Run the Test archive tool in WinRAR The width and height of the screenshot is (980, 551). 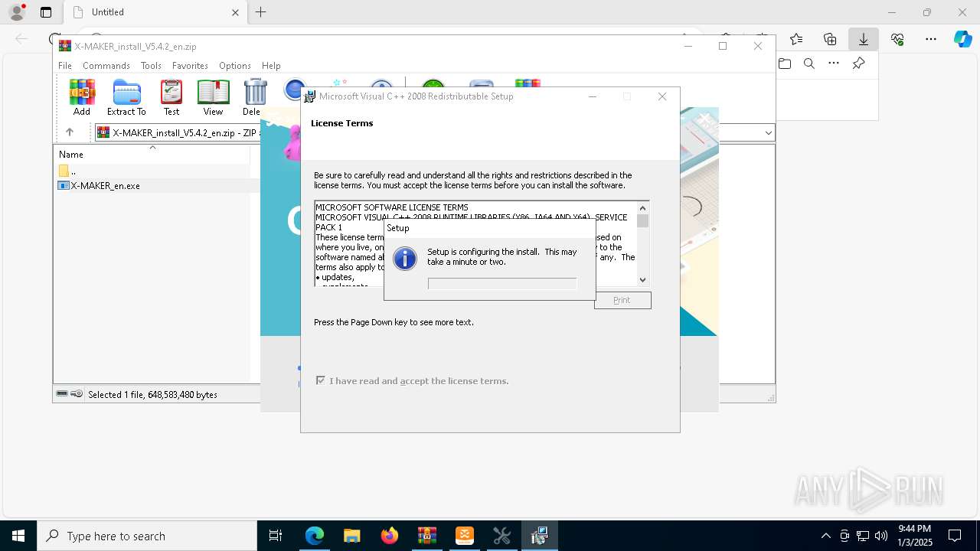coord(171,97)
